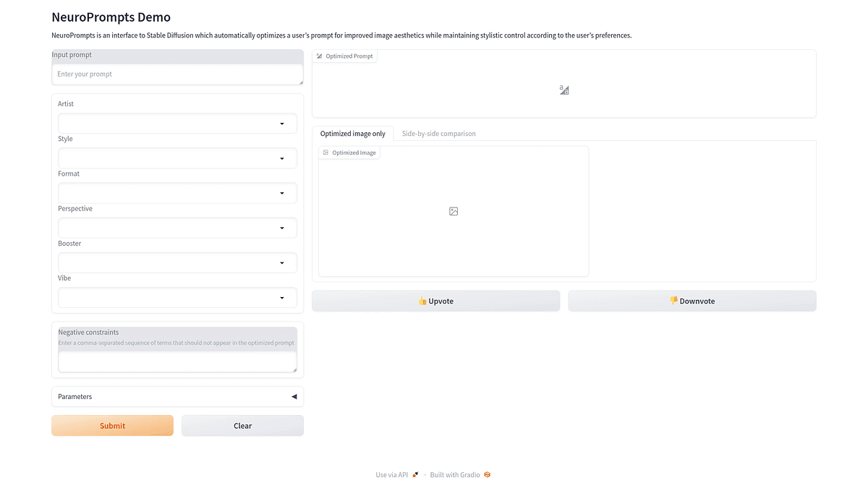The height and width of the screenshot is (488, 868).
Task: Click the NeuroPrompts Demo heading
Action: (x=111, y=17)
